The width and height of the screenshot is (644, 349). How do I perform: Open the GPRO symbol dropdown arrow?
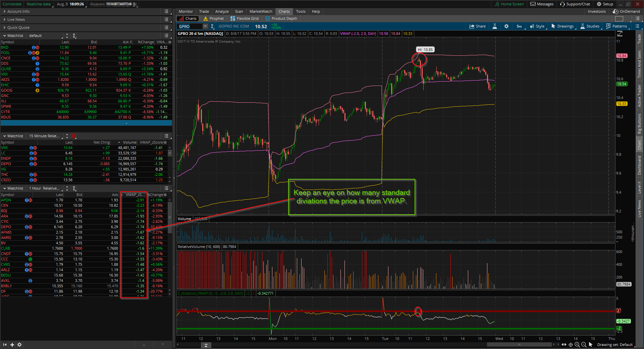(x=205, y=26)
